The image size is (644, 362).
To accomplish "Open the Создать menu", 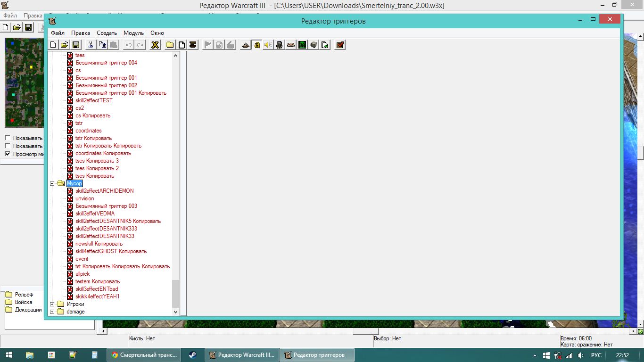I will point(107,33).
